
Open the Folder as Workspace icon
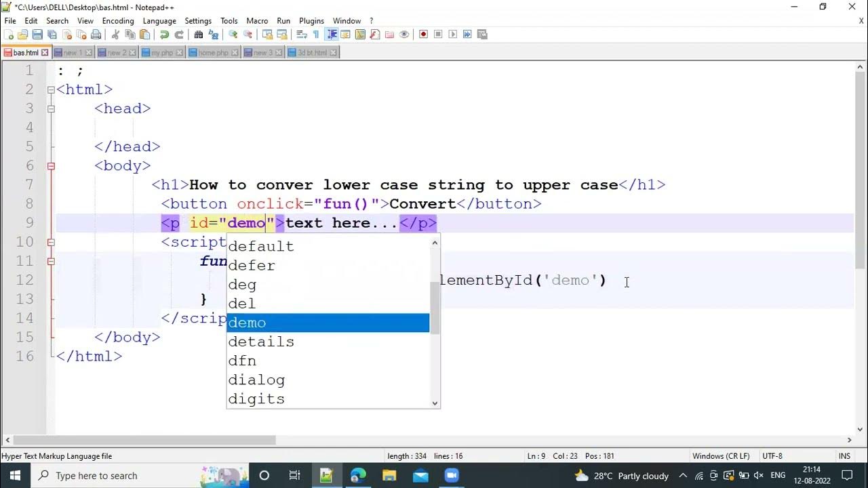coord(389,34)
